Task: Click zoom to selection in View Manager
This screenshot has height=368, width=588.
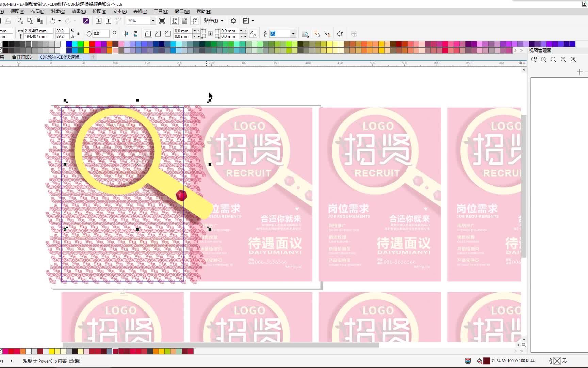Action: tap(563, 60)
